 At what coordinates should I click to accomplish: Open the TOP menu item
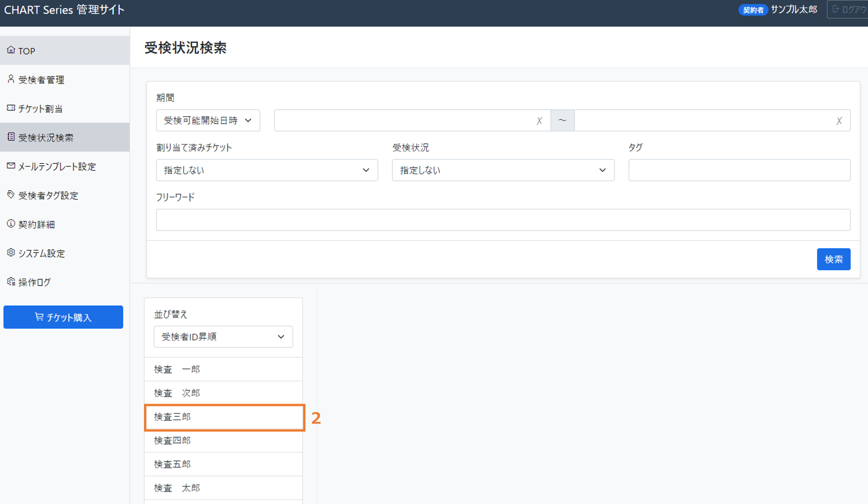(x=65, y=50)
